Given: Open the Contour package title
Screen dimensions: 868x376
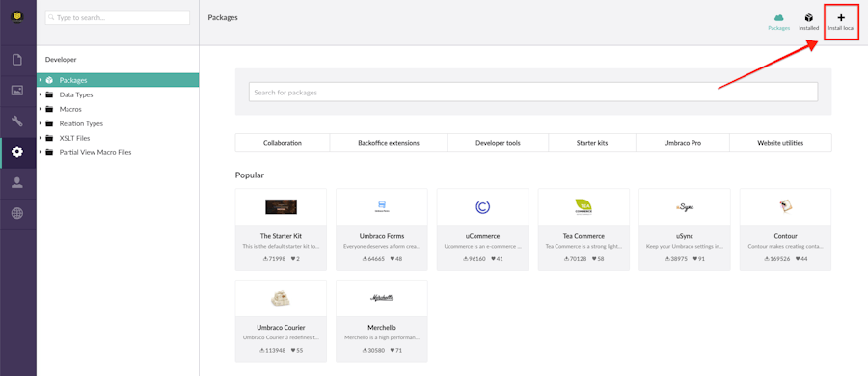Looking at the screenshot, I should coord(785,236).
